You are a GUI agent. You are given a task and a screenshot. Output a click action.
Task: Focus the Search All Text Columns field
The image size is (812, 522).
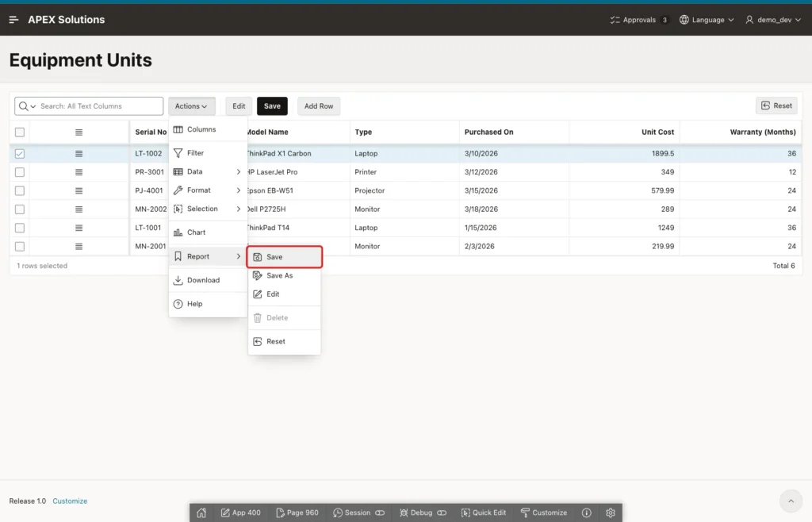coord(100,106)
